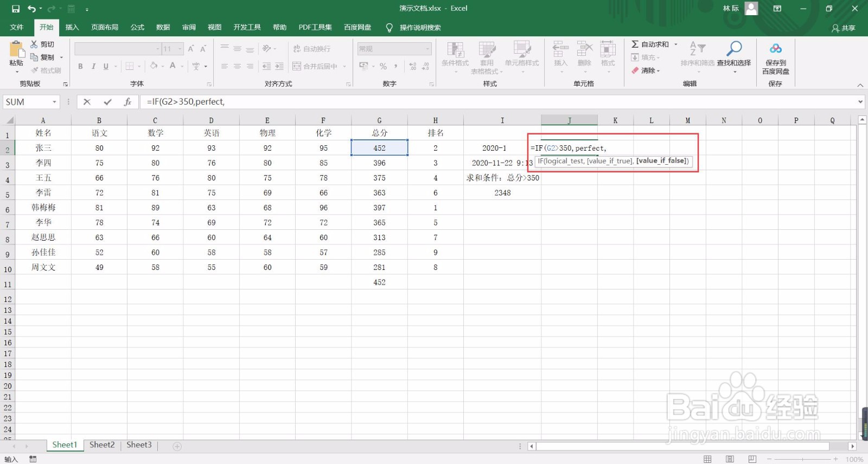Image resolution: width=868 pixels, height=464 pixels.
Task: Switch to the Developer (开发工具) tab
Action: tap(247, 27)
